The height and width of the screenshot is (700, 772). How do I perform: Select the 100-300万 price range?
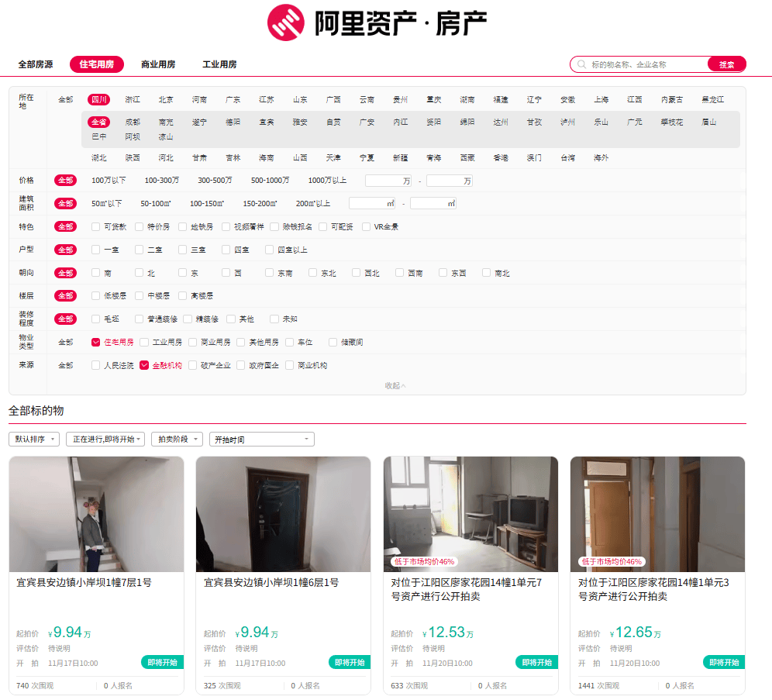tap(161, 181)
